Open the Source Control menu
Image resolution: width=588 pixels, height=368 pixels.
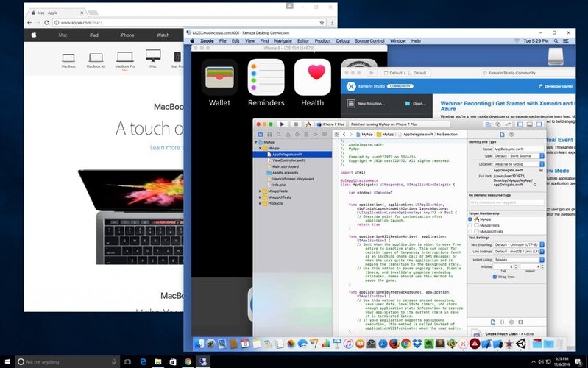tap(369, 41)
